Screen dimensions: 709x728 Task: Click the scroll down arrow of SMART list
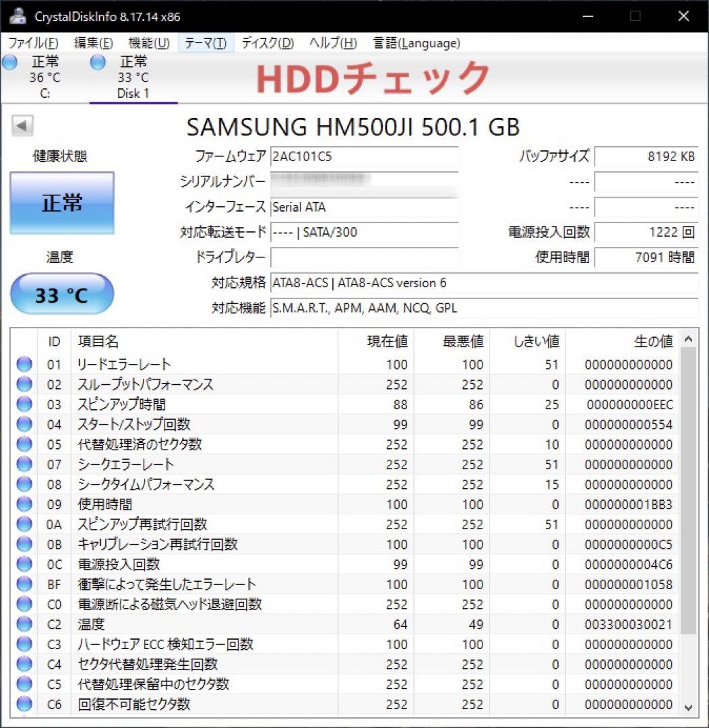689,708
